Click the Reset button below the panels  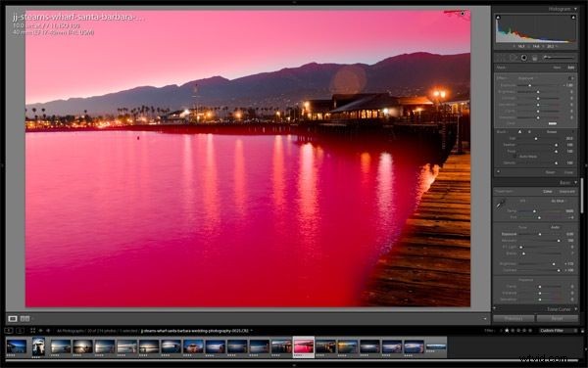557,319
